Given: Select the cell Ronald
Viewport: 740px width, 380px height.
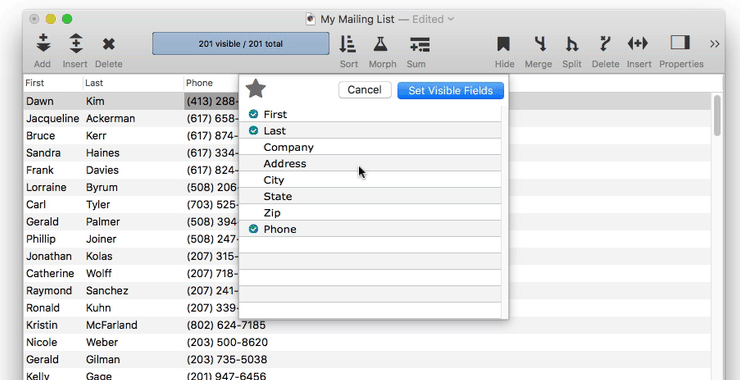Looking at the screenshot, I should [42, 308].
